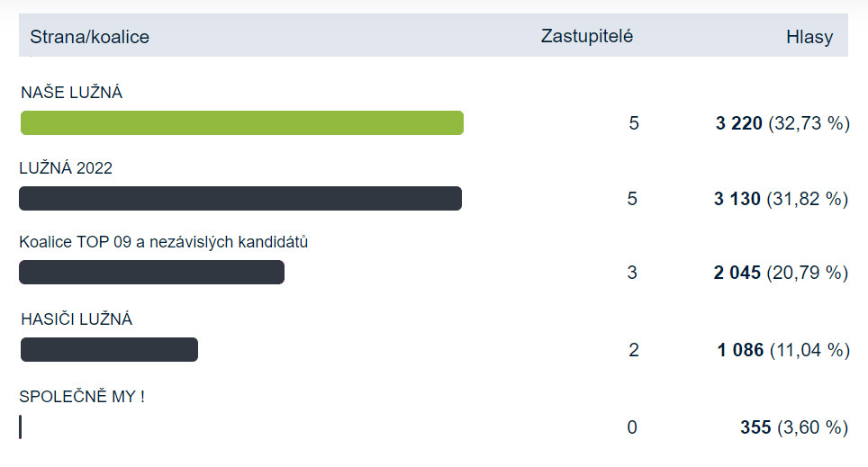Click the Strana/koalice column header
Image resolution: width=868 pixels, height=467 pixels.
point(90,37)
